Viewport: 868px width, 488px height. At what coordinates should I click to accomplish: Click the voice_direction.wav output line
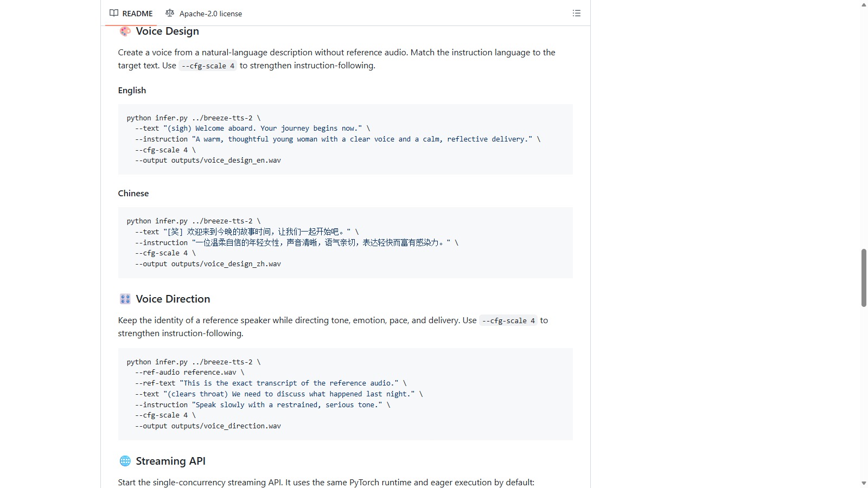click(x=208, y=426)
